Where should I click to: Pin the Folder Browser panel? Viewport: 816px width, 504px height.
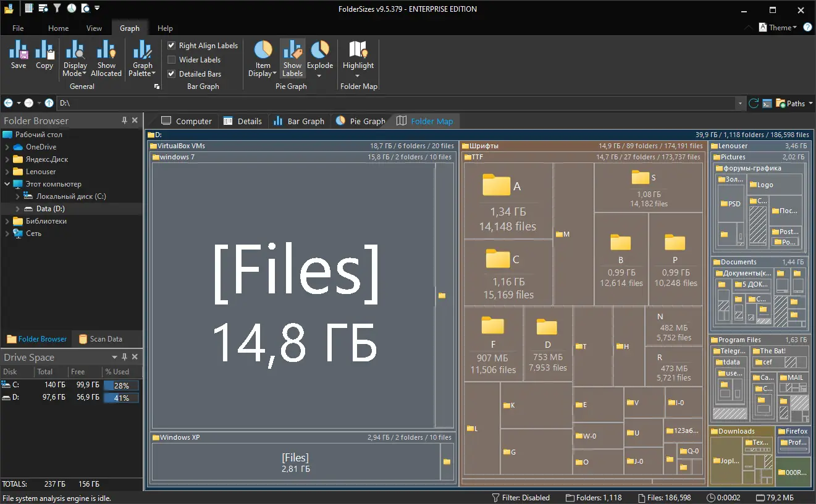coord(125,120)
